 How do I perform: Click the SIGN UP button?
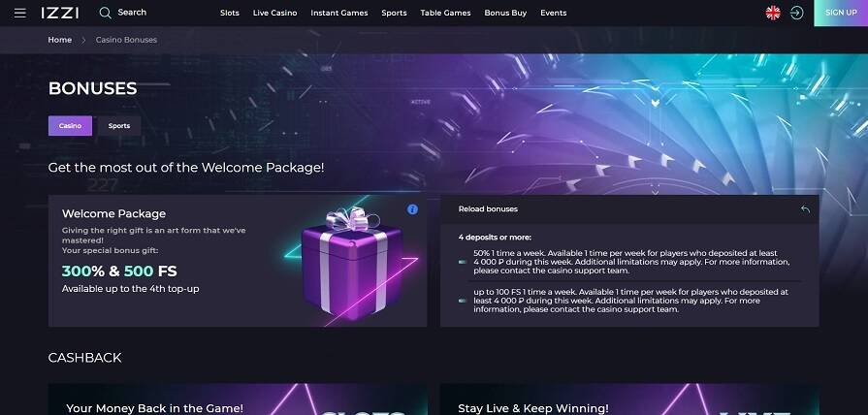point(841,13)
